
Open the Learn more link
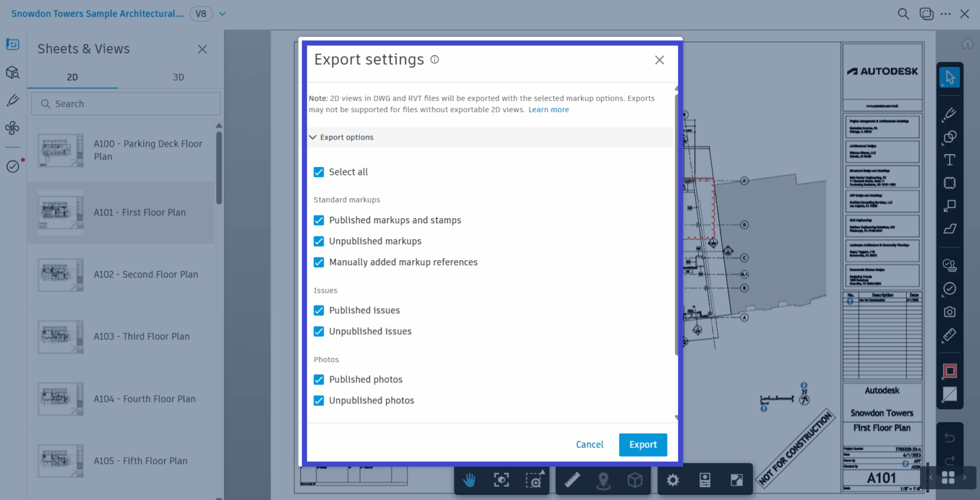coord(548,109)
